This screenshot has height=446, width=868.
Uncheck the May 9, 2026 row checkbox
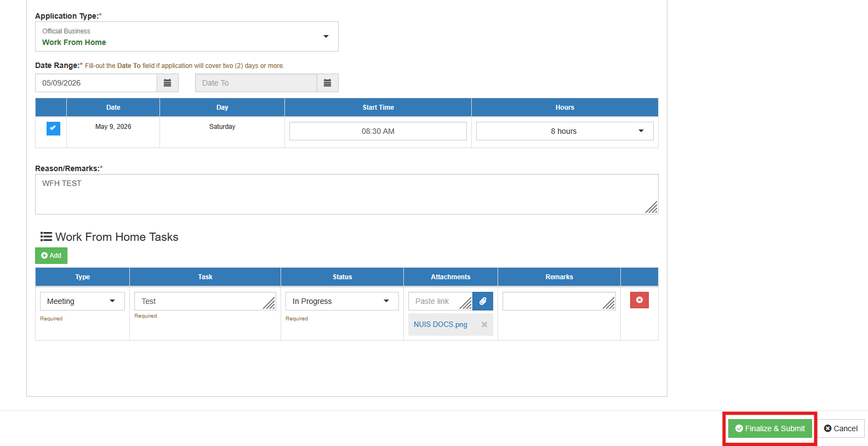coord(53,128)
